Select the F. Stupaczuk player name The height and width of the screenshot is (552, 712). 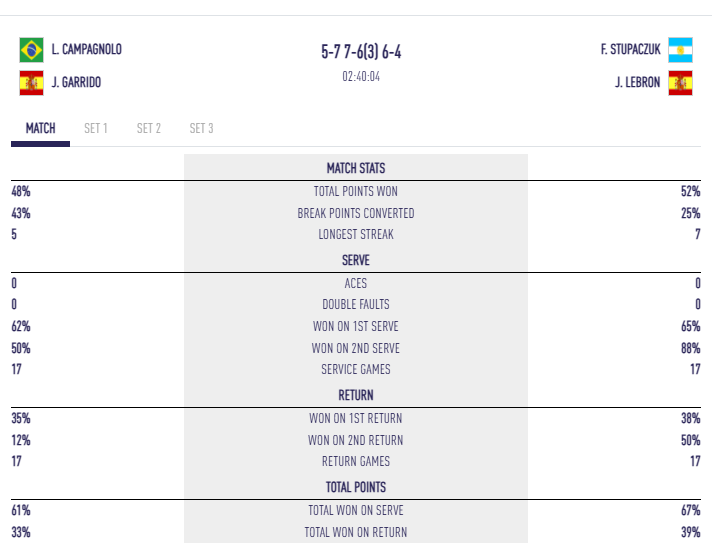(x=630, y=49)
